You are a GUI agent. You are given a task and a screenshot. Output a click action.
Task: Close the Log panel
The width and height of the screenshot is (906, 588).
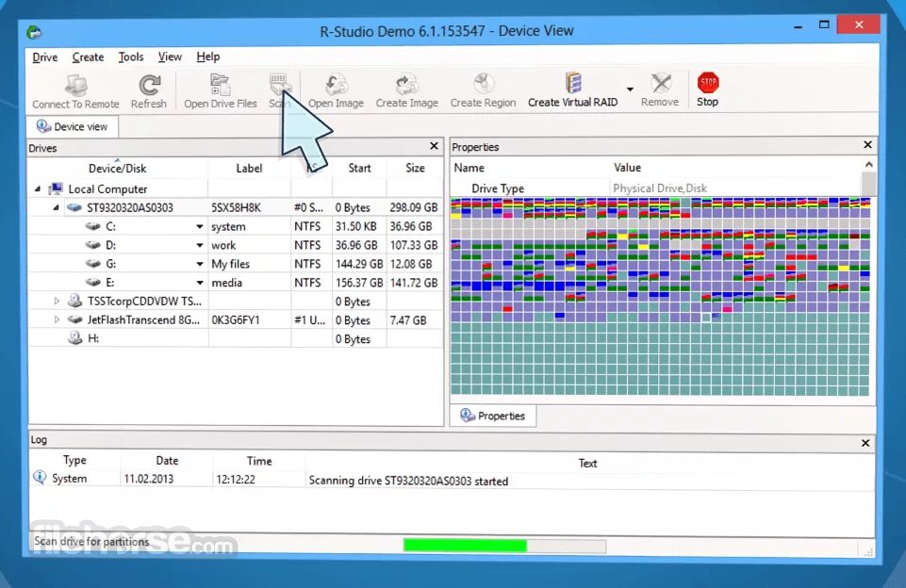point(865,443)
